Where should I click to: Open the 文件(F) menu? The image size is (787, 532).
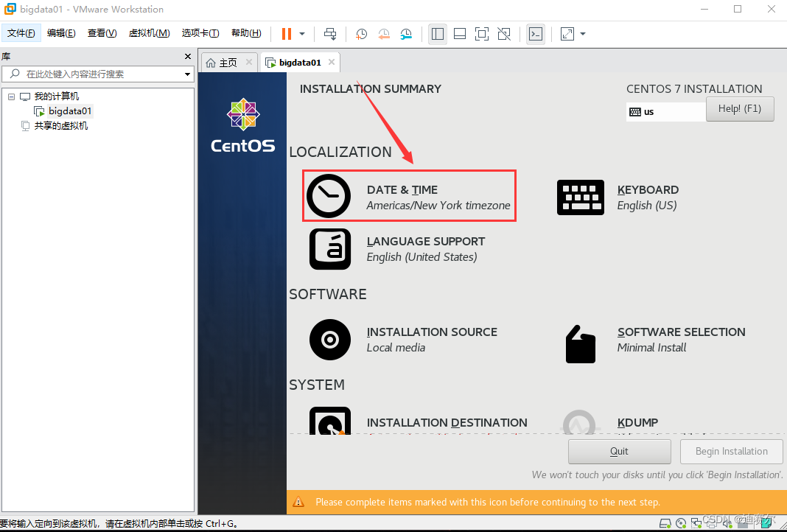(x=21, y=33)
